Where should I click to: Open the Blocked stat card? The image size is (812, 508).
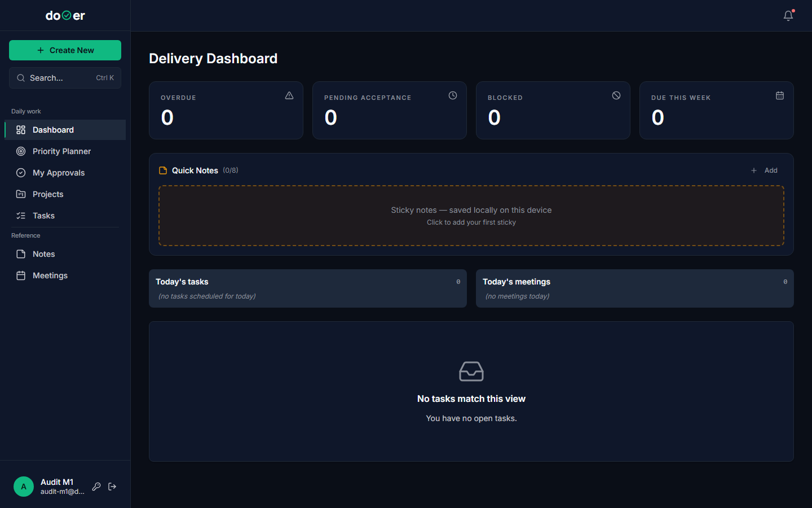[553, 110]
